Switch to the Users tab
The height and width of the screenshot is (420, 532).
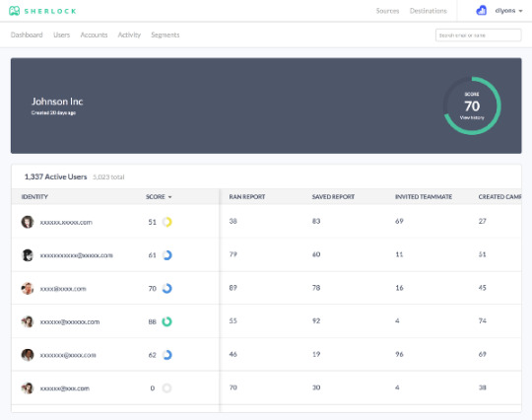[61, 35]
